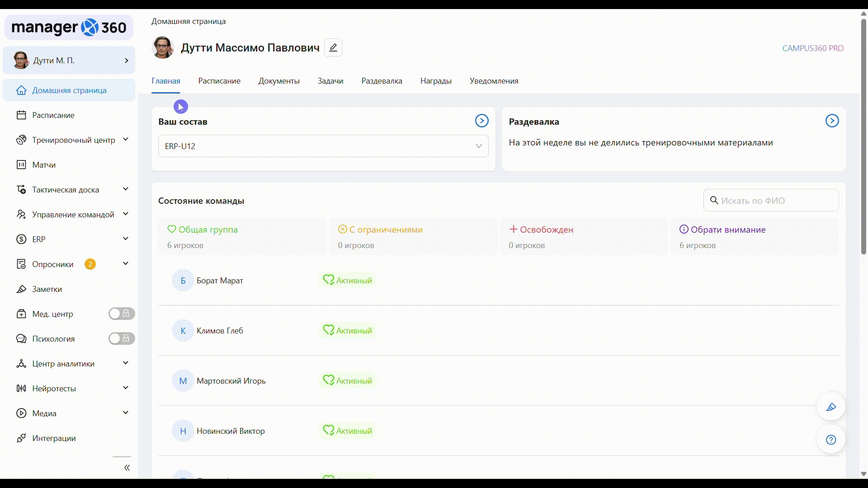This screenshot has height=488, width=868.
Task: Toggle the Мед. центр switch
Action: pyautogui.click(x=121, y=314)
